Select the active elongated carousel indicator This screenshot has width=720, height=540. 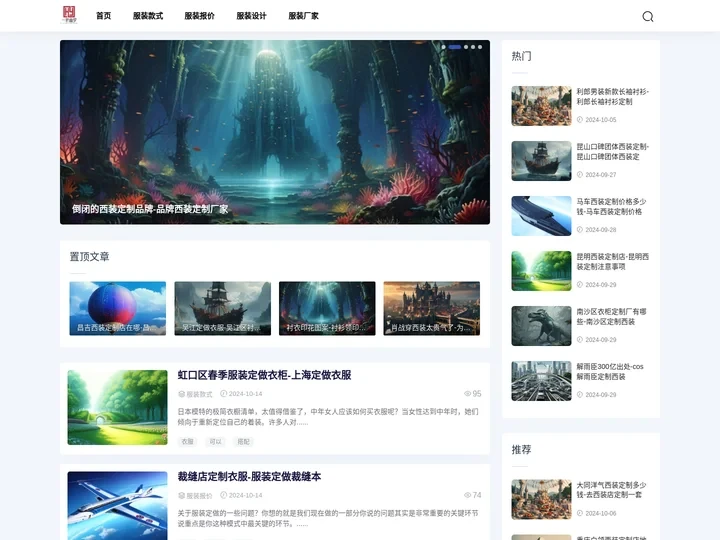455,47
